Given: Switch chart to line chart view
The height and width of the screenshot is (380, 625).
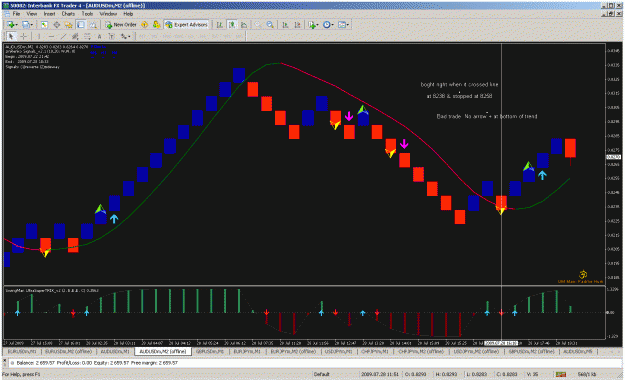Looking at the screenshot, I should (244, 25).
